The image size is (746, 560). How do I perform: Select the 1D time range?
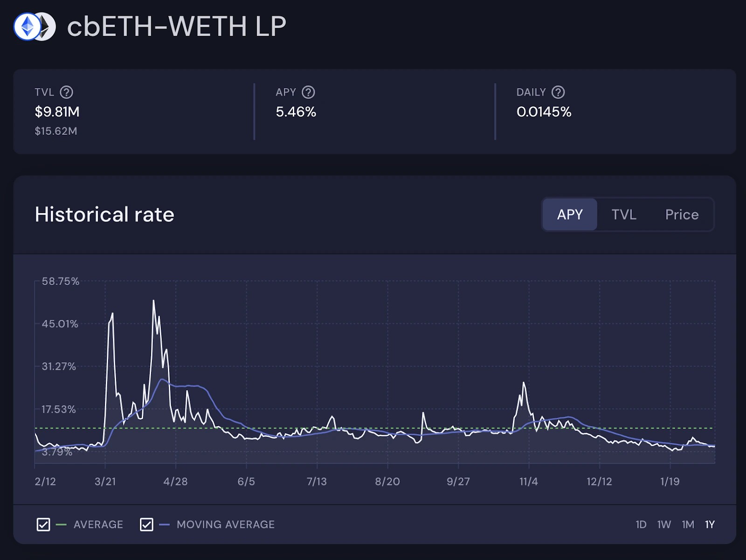tap(640, 524)
